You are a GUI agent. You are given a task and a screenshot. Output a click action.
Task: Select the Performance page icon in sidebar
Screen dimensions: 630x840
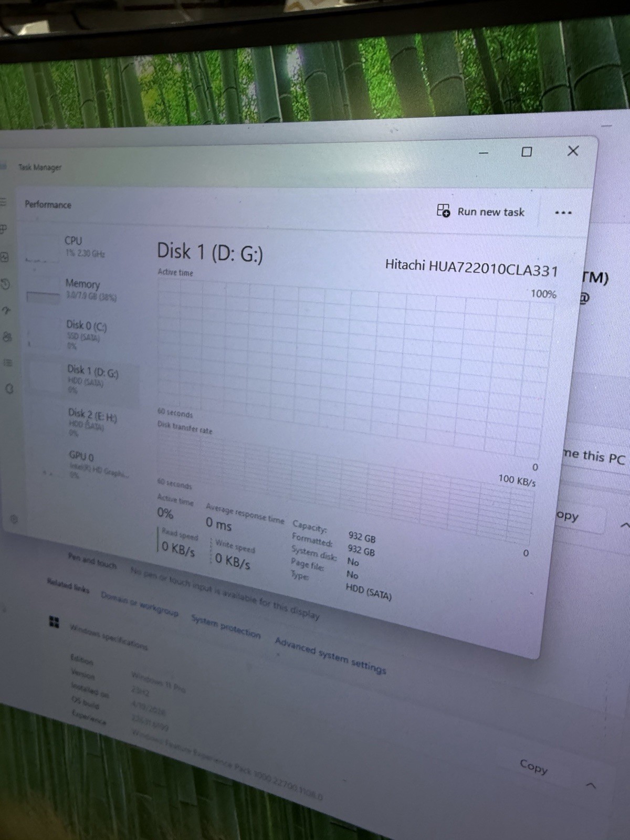point(4,257)
